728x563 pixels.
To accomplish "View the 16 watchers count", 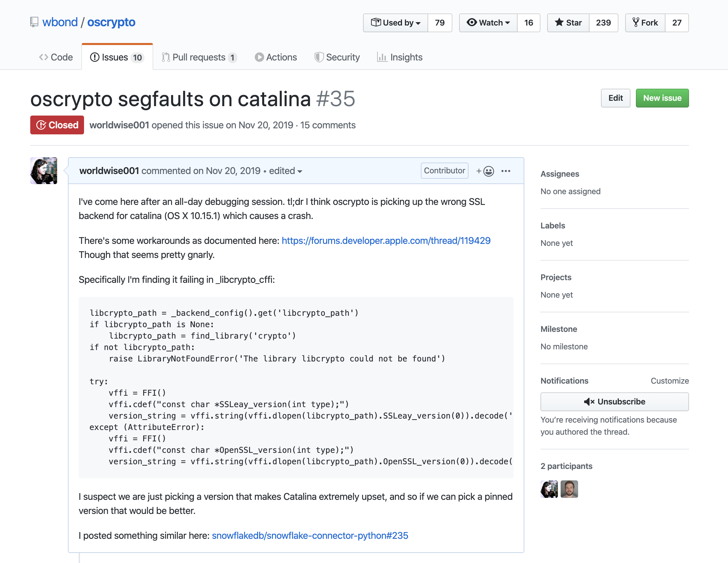I will click(529, 23).
